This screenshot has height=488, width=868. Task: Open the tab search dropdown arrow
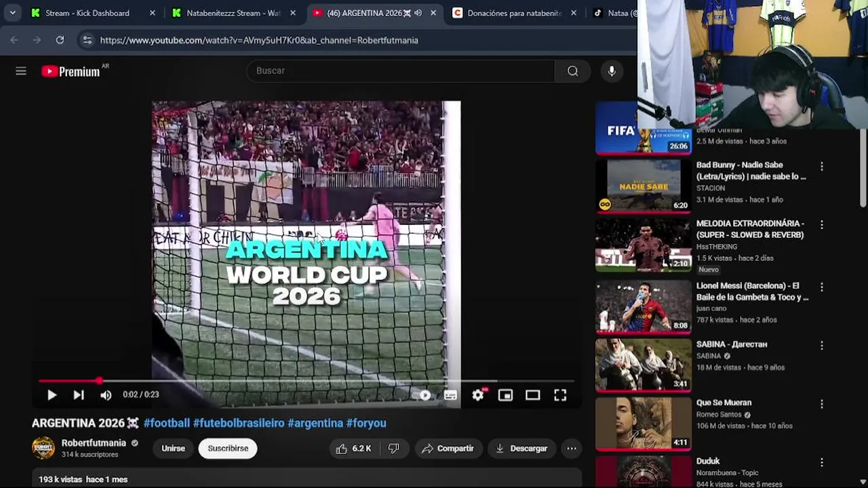tap(12, 13)
